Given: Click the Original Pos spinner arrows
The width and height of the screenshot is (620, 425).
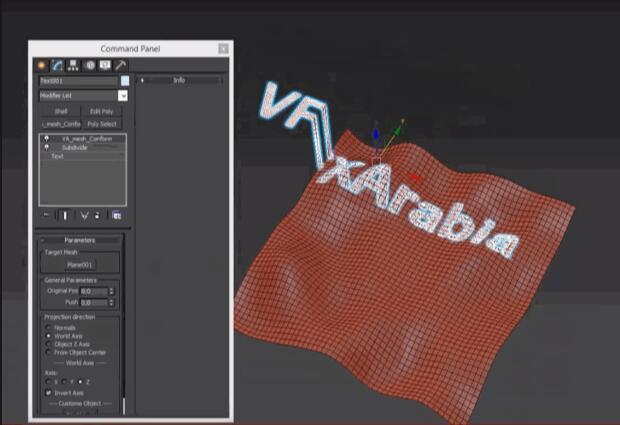Looking at the screenshot, I should coord(112,291).
